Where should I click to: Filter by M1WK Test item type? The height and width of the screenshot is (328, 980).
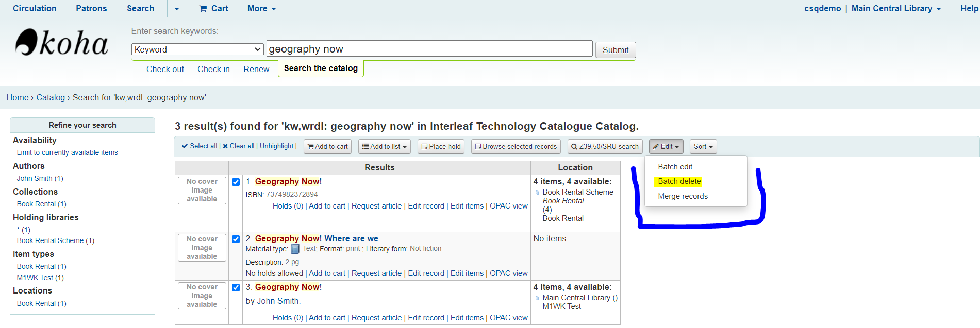[x=35, y=278]
